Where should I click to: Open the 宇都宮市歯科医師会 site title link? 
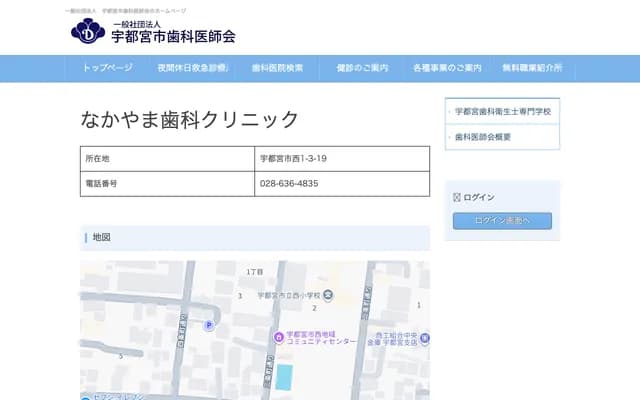point(173,36)
